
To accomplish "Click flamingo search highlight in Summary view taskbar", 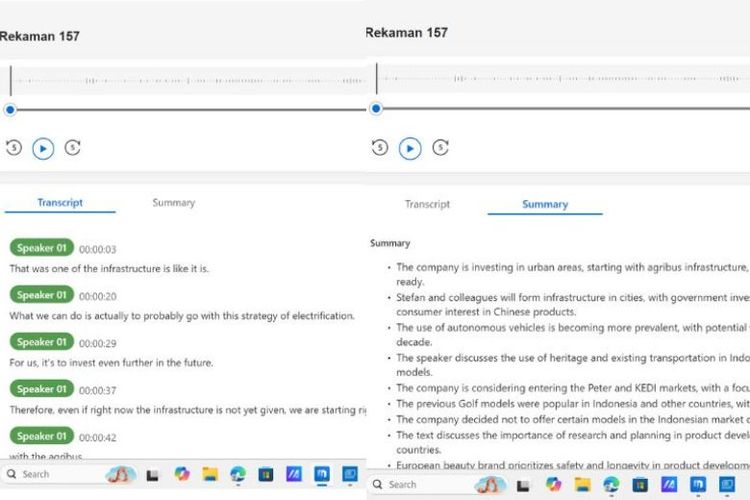I will (x=489, y=485).
